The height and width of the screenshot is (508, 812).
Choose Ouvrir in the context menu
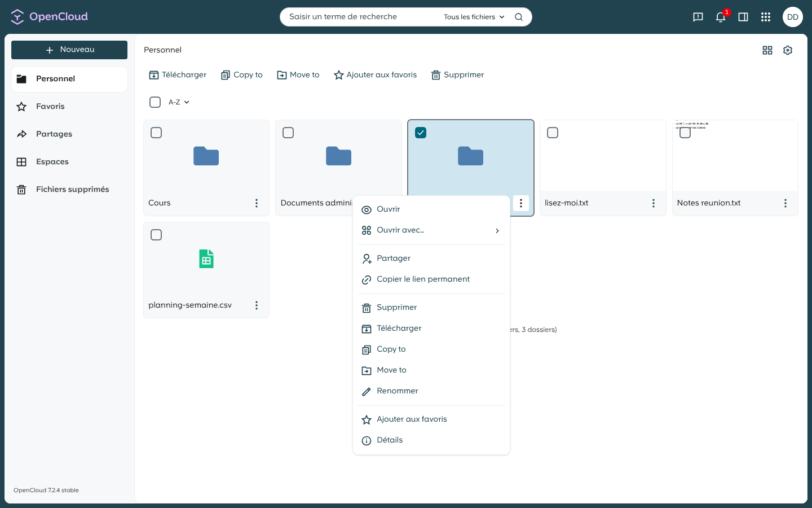point(431,209)
